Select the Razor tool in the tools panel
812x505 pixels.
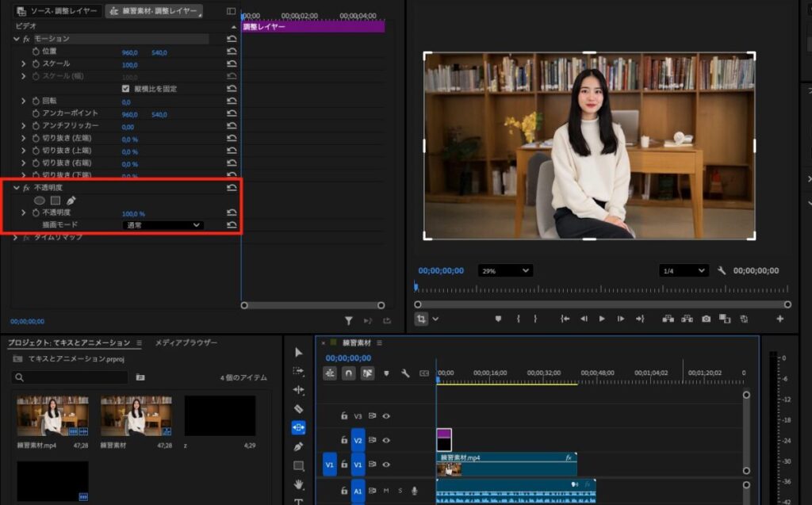click(x=299, y=409)
